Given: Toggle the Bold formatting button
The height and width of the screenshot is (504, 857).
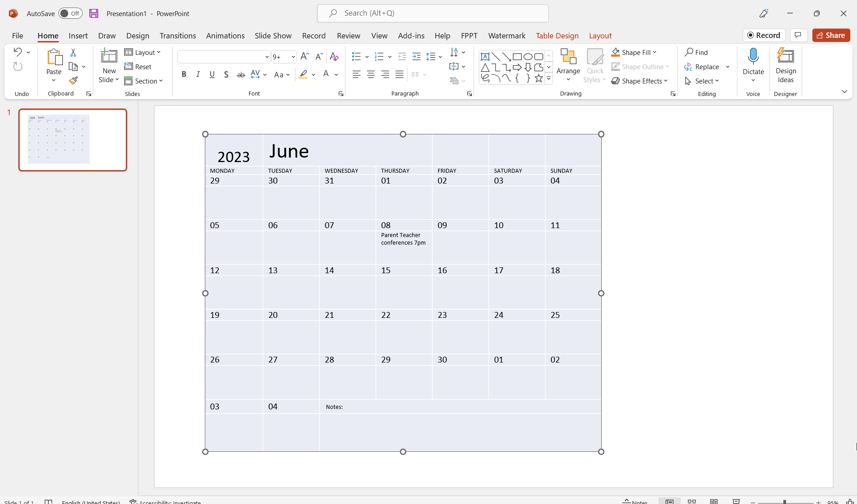Looking at the screenshot, I should coord(183,74).
